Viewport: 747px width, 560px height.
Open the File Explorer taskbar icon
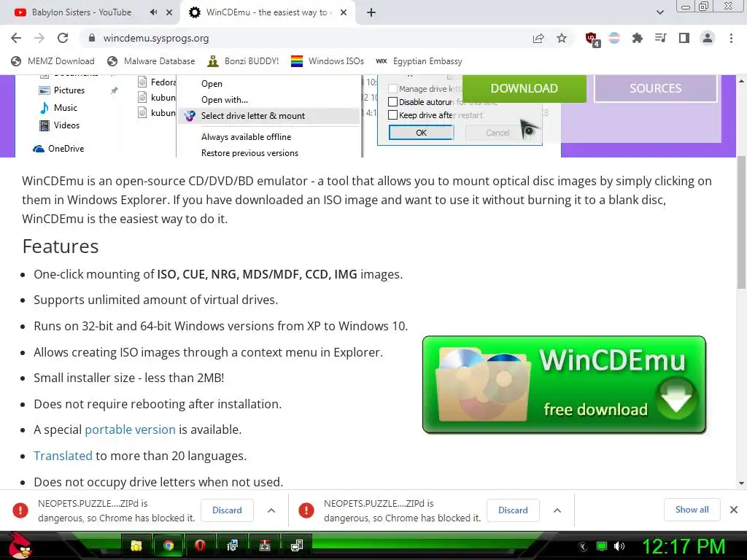[x=136, y=545]
